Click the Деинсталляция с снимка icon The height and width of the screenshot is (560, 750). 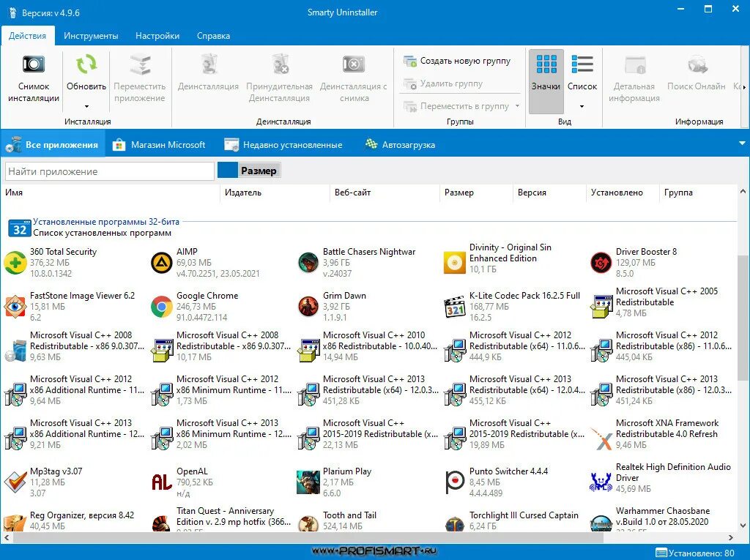(x=354, y=64)
